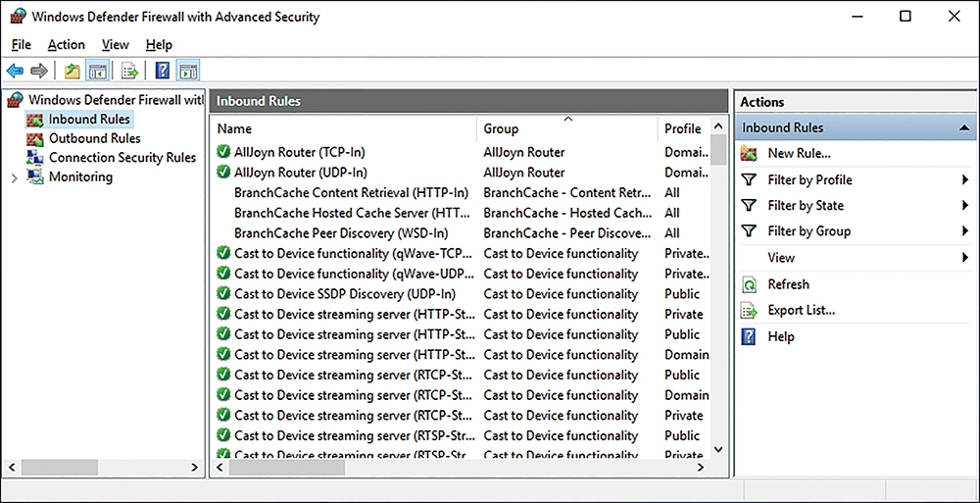Image resolution: width=980 pixels, height=503 pixels.
Task: Expand the Monitoring tree node
Action: (15, 177)
